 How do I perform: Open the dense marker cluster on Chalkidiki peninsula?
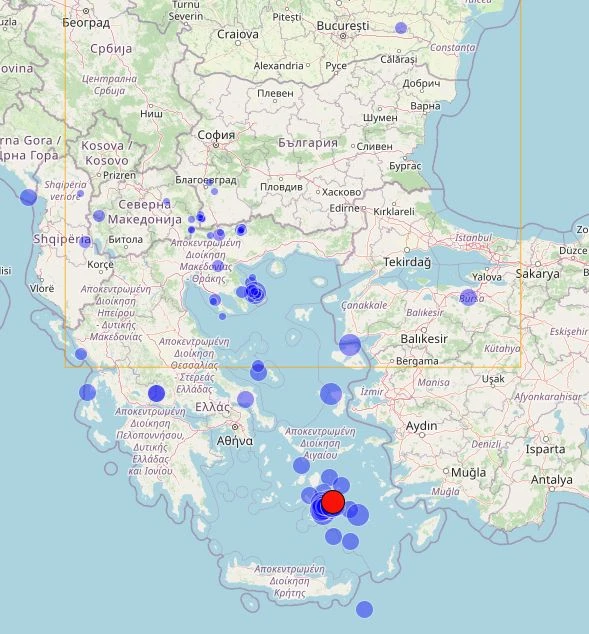(255, 292)
